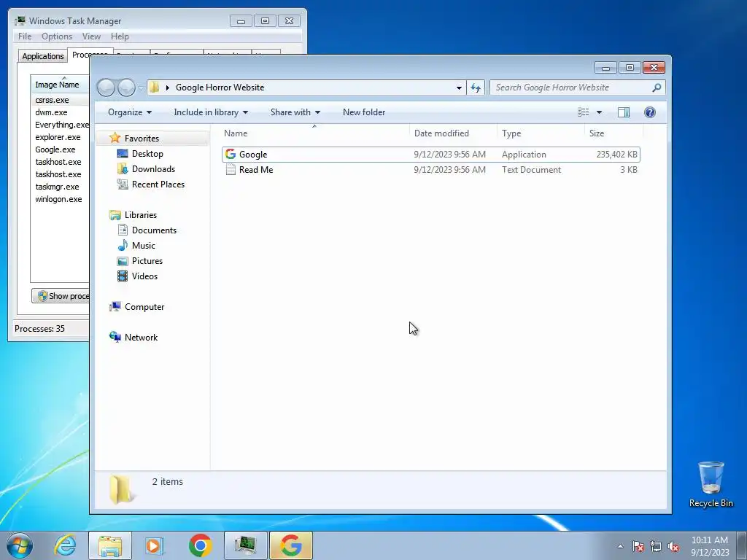The width and height of the screenshot is (747, 560).
Task: Open the Pictures library
Action: [x=147, y=261]
